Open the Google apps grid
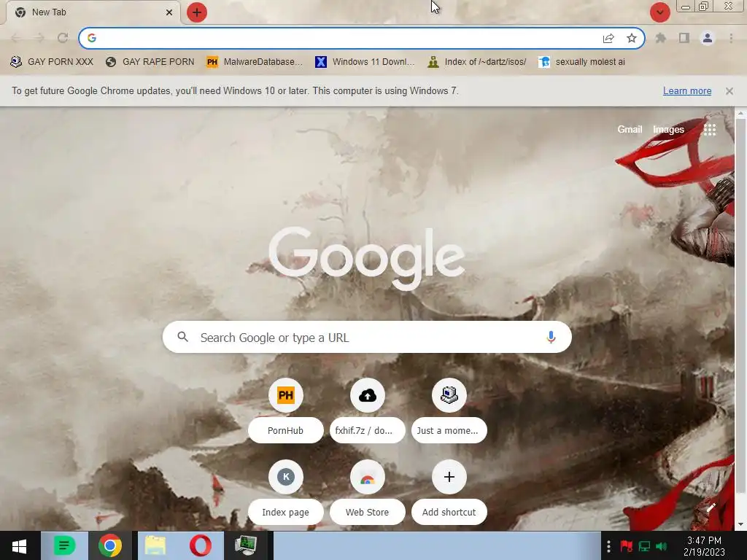This screenshot has width=747, height=560. (x=710, y=130)
